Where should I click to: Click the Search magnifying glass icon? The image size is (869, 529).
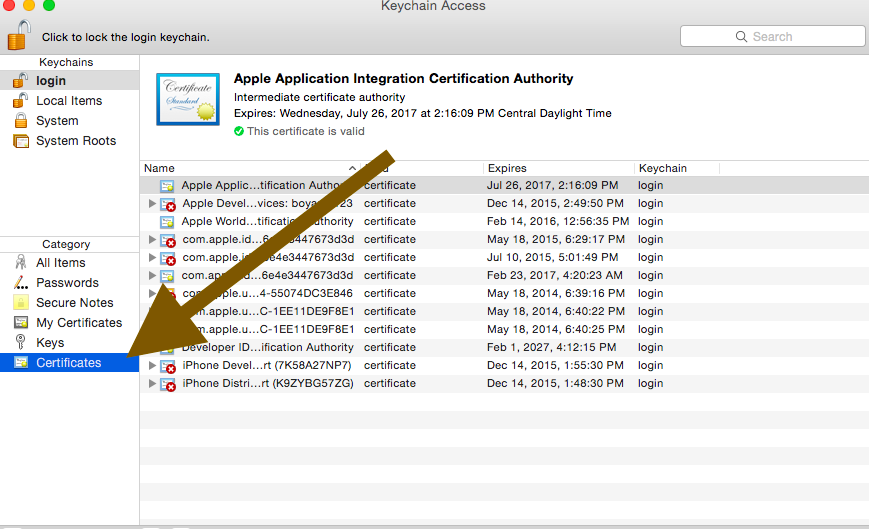(x=741, y=37)
